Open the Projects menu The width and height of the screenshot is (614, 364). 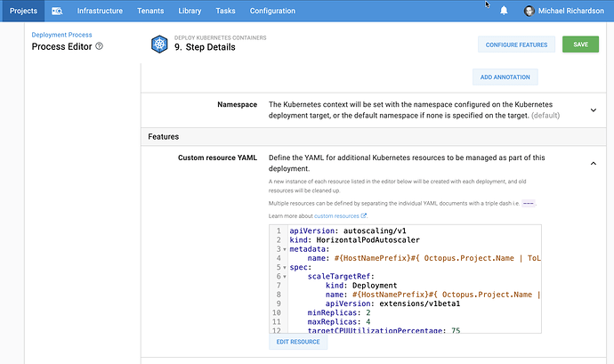[x=23, y=11]
